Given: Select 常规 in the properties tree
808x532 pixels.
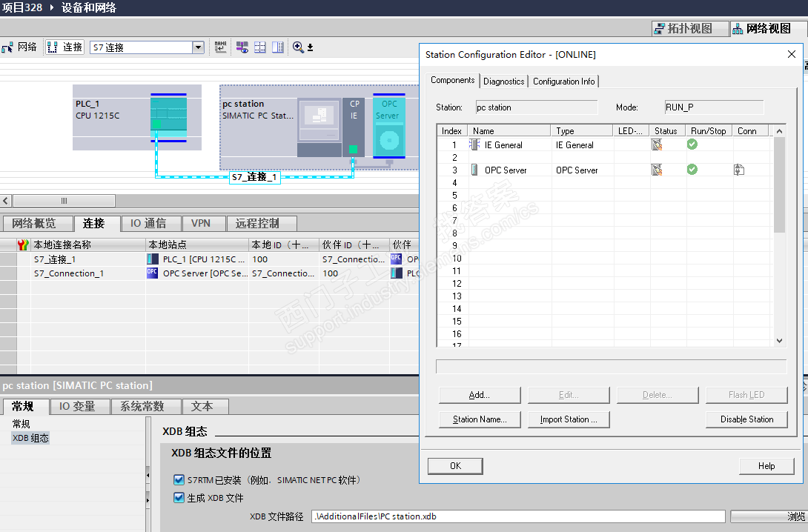Looking at the screenshot, I should 21,424.
